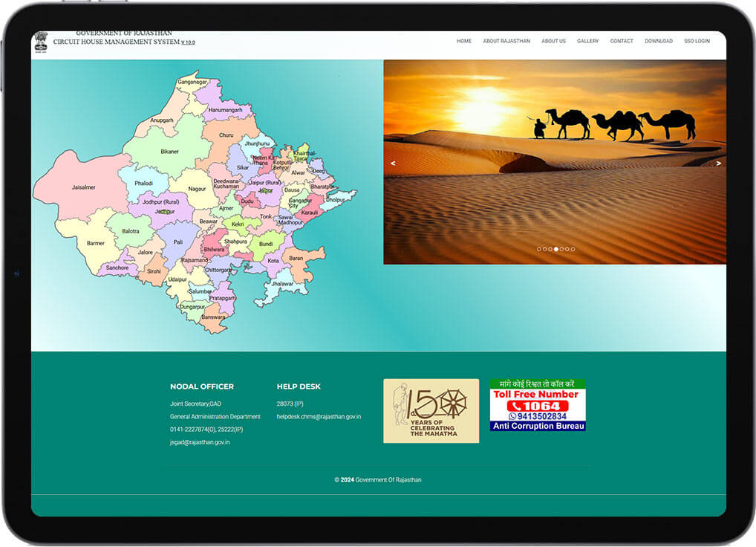Navigate to ABOUT RAJASTHAN page
This screenshot has height=547, width=756.
[x=506, y=42]
